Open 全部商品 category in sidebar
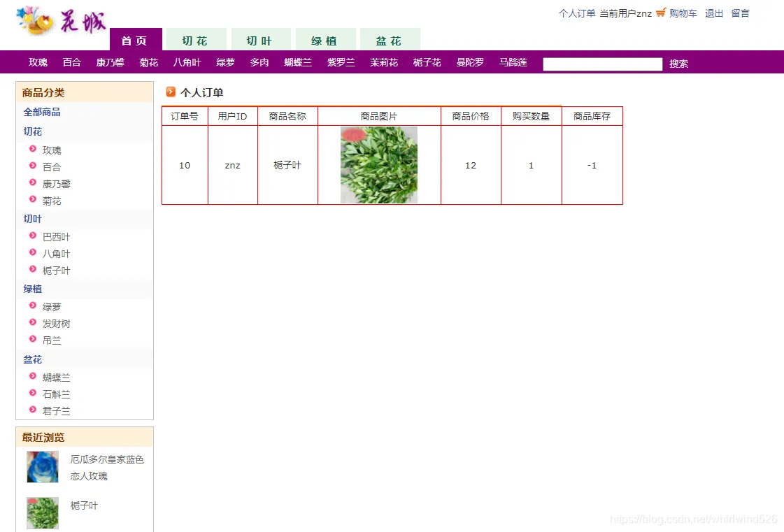 coord(42,112)
